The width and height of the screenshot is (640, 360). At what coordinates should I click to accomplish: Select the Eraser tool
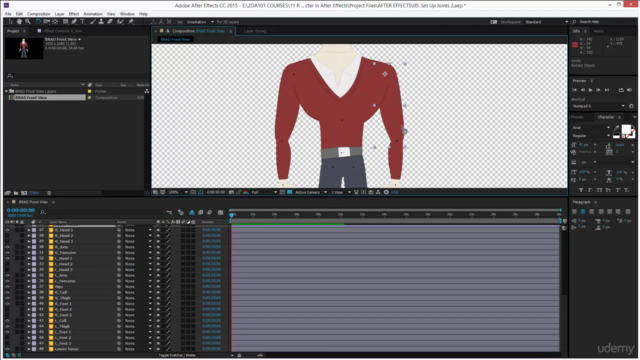[110, 22]
